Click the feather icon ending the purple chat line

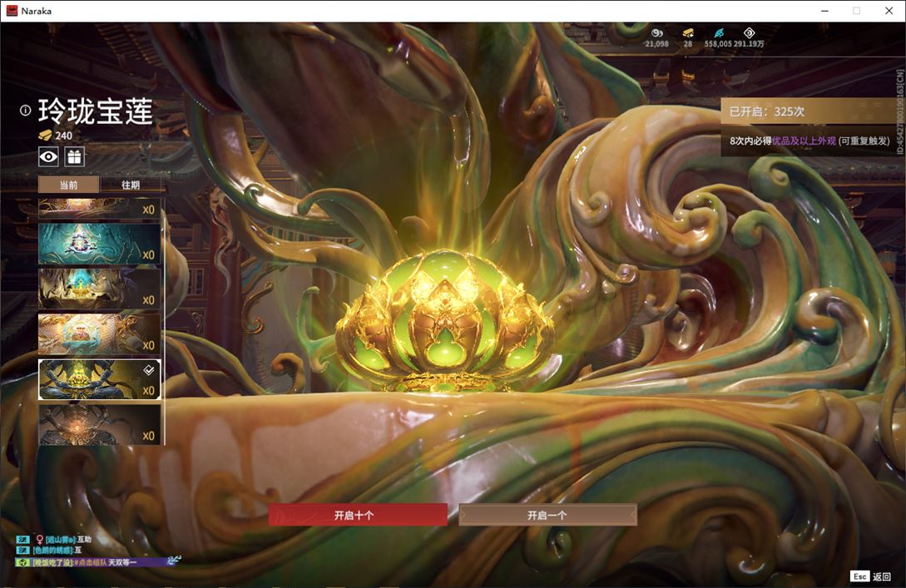(174, 560)
